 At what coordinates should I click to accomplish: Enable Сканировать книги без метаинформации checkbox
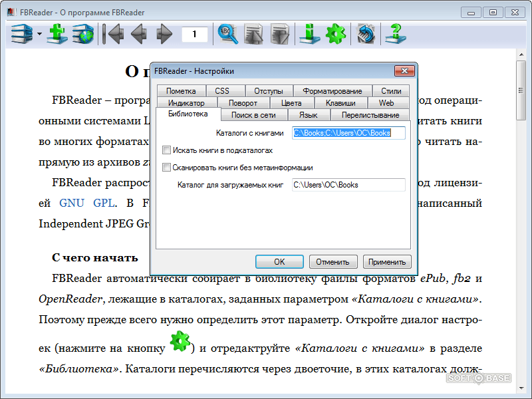(166, 168)
